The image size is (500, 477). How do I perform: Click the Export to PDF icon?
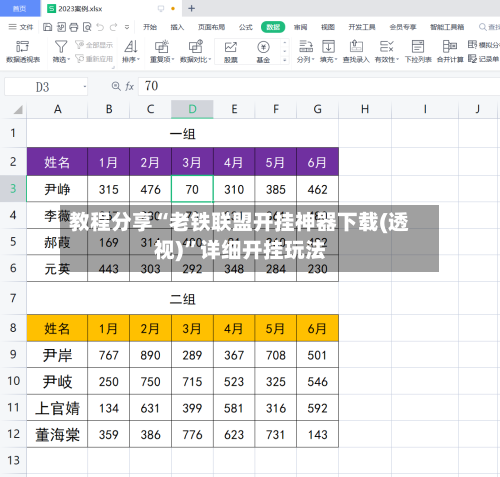[x=61, y=27]
